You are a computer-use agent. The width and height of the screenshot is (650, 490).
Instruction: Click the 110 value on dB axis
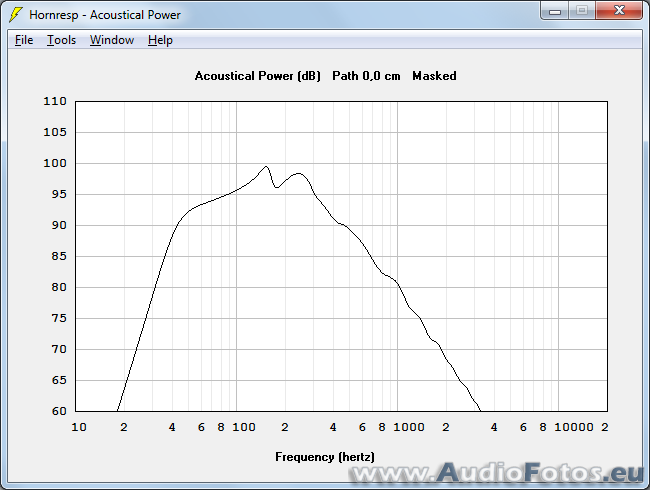tap(55, 101)
